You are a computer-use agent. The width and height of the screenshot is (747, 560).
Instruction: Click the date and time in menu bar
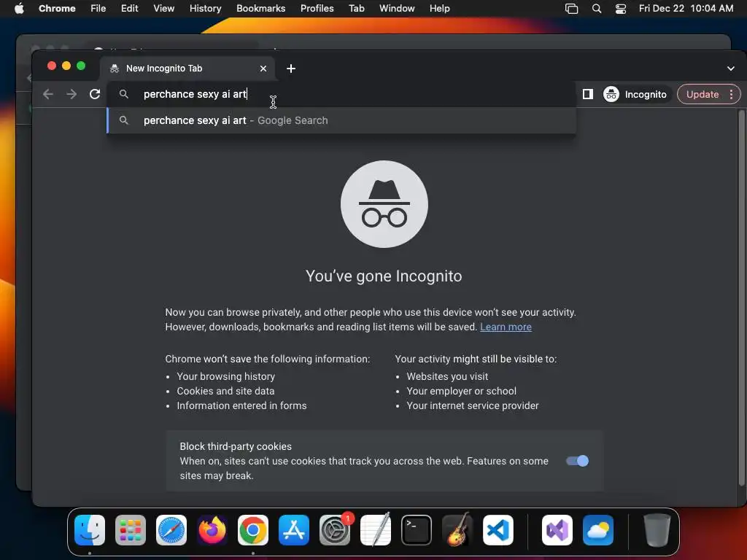686,9
